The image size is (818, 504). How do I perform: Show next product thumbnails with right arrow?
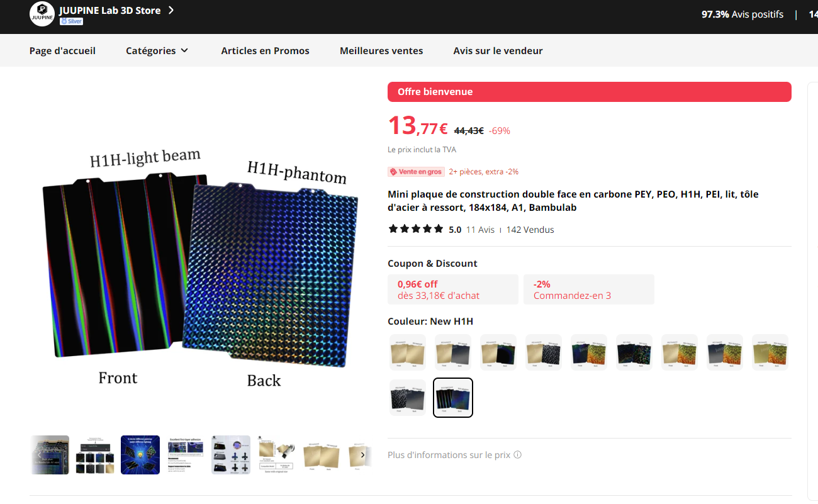point(362,455)
